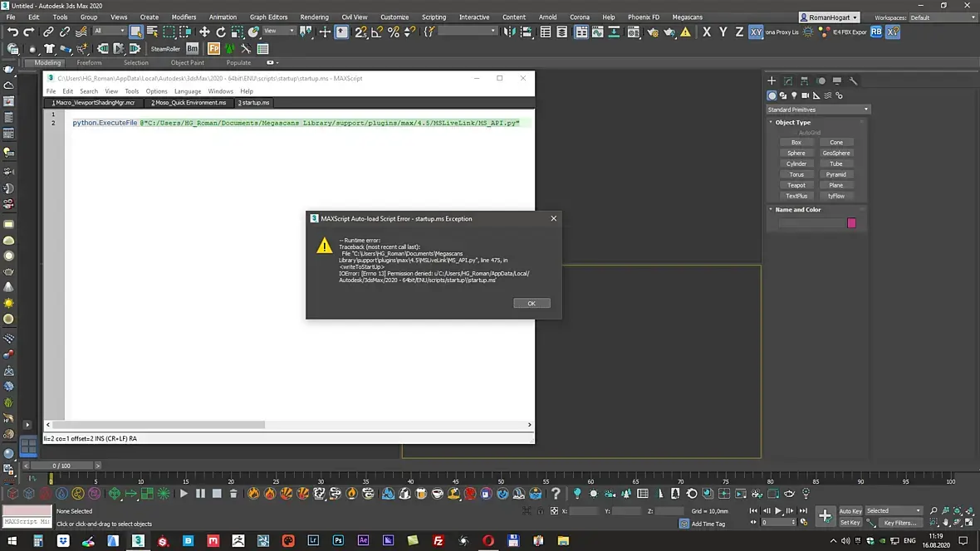This screenshot has height=551, width=980.
Task: Click the object name input field
Action: (x=810, y=222)
